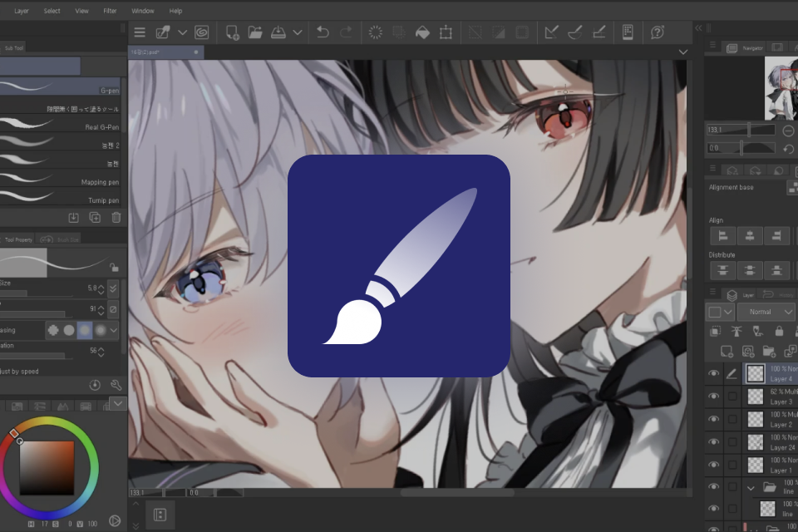Screen dimensions: 798x532
Task: Tick the checkbox next to Layer 3
Action: pyautogui.click(x=732, y=396)
